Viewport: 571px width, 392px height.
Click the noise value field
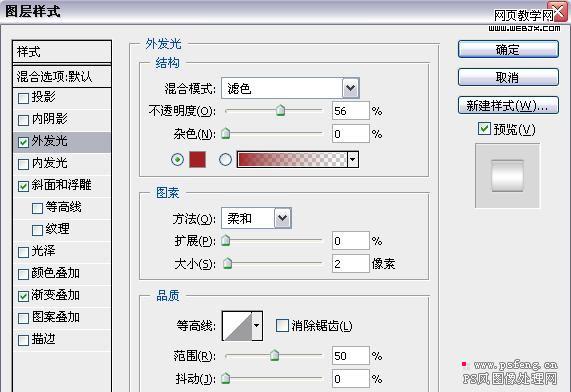(351, 134)
